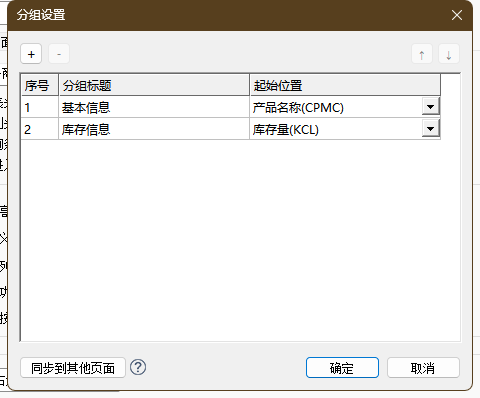The image size is (480, 398).
Task: Close the 分组设置 dialog
Action: click(457, 15)
